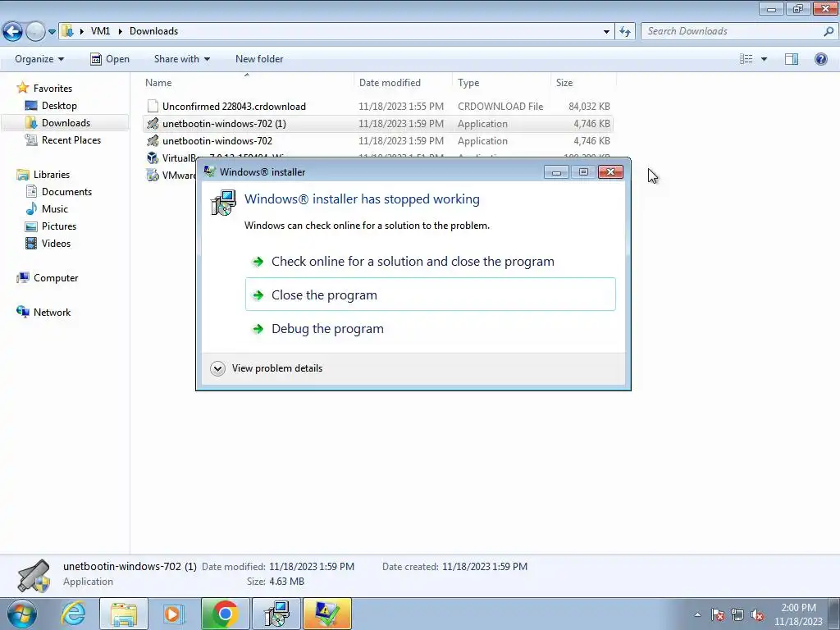This screenshot has height=630, width=840.
Task: Open Videos library
Action: [56, 243]
